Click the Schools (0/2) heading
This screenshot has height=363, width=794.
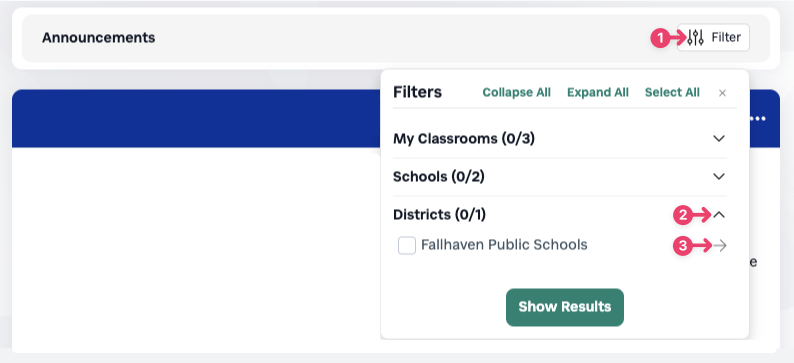(439, 177)
